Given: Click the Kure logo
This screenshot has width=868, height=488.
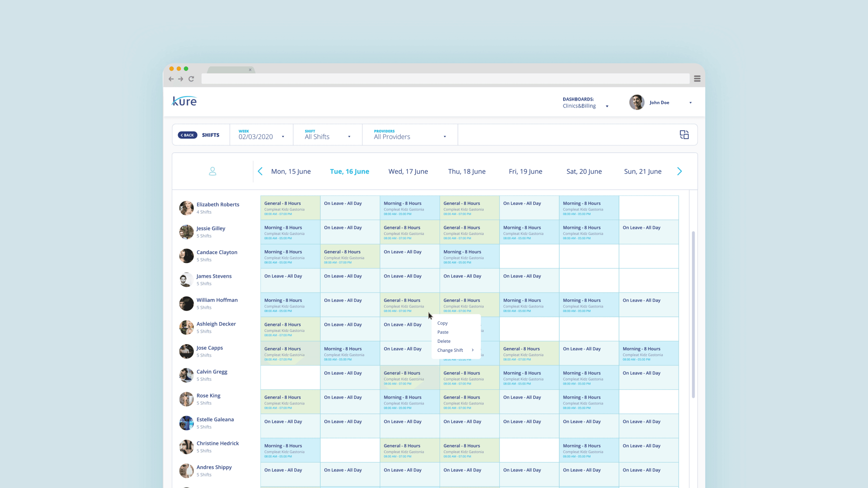Looking at the screenshot, I should tap(184, 101).
